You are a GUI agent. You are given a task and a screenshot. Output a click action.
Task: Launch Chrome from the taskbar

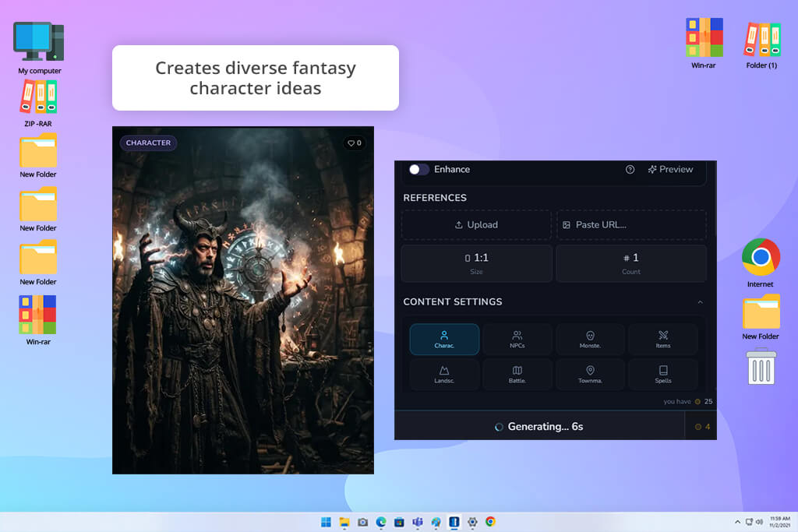[491, 522]
